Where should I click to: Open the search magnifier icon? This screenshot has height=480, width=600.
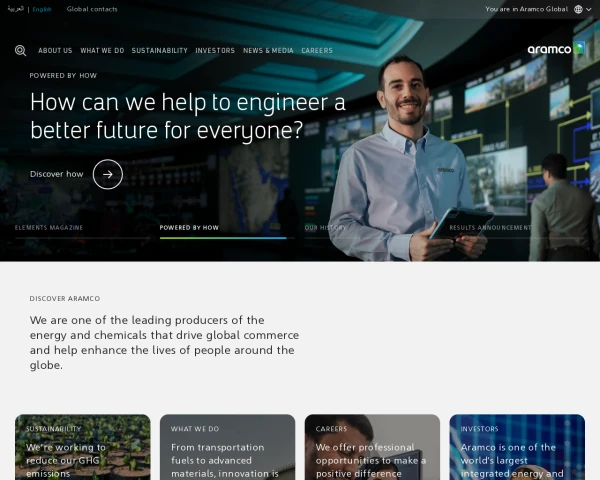[21, 50]
